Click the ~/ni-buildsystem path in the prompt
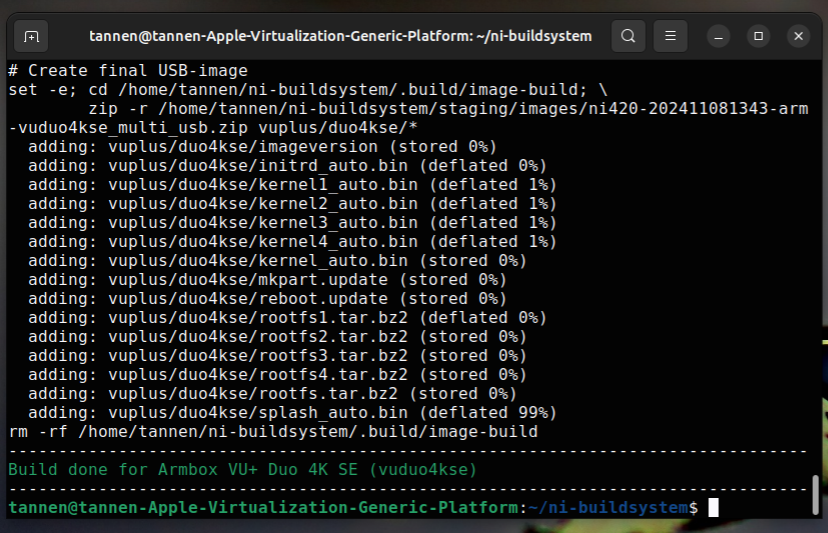Screen dimensions: 828x533 click(x=609, y=508)
